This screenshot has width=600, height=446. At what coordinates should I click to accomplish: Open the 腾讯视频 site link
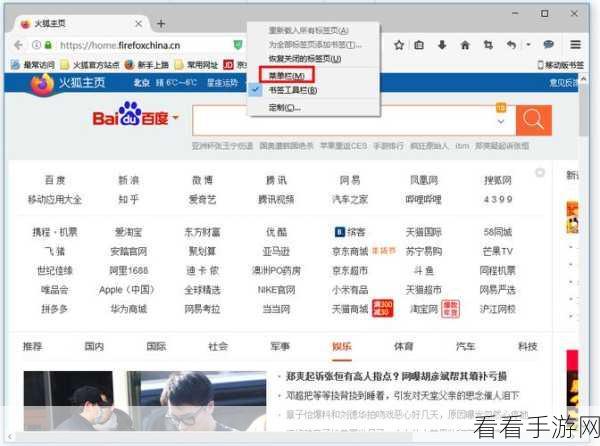(276, 199)
